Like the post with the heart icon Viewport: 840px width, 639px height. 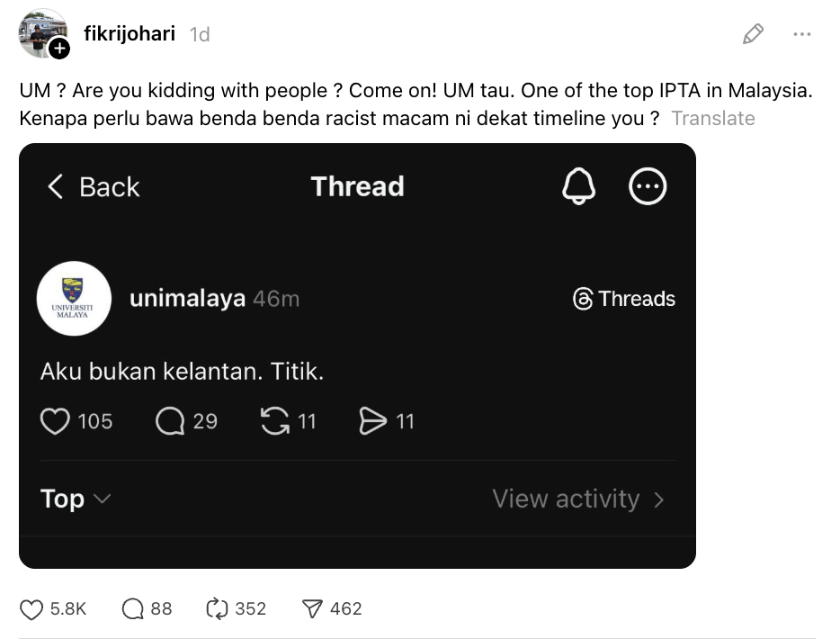tap(31, 609)
